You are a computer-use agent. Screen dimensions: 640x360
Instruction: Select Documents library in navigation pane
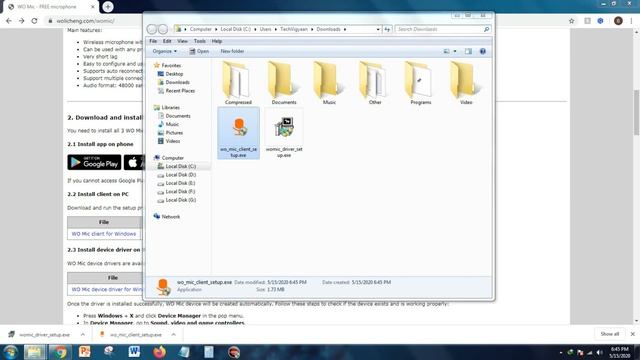[x=174, y=116]
